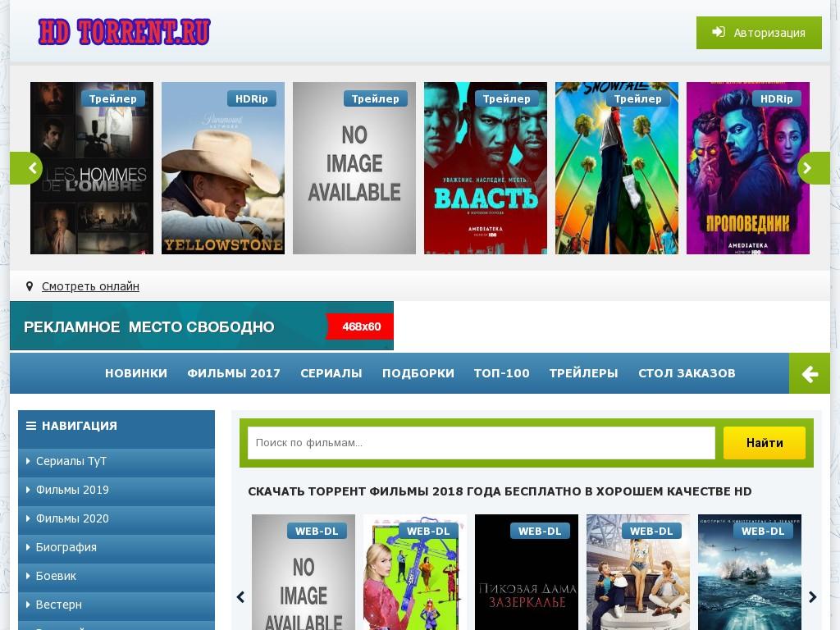
Task: Open the Топ-100 menu item
Action: [x=501, y=373]
